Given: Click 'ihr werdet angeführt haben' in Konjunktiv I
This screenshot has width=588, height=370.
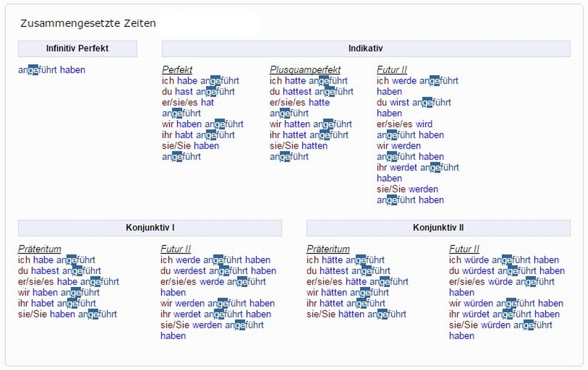Looking at the screenshot, I should coord(215,314).
